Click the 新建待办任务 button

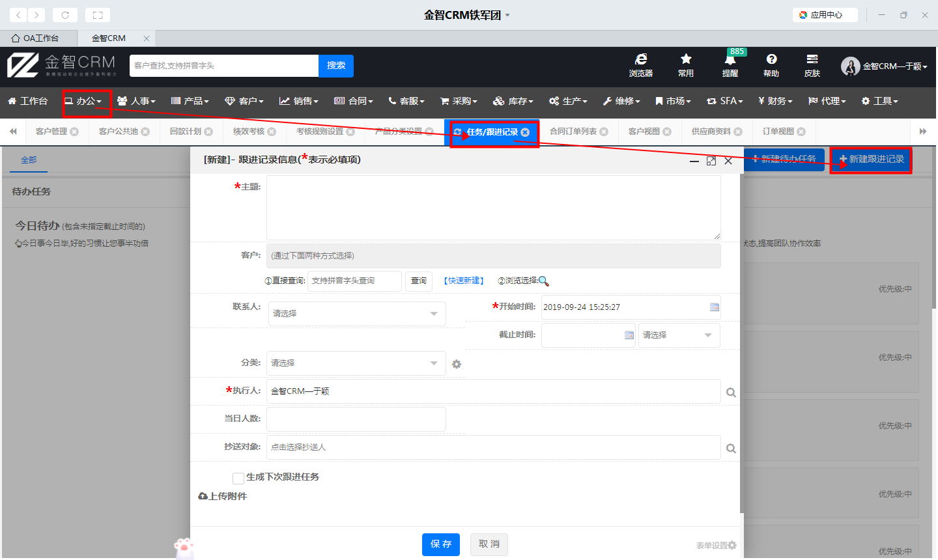(784, 160)
